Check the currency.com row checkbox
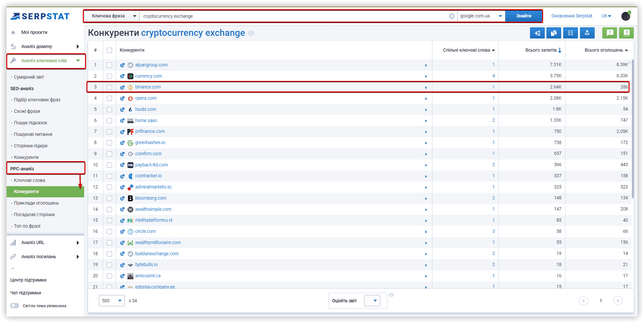This screenshot has height=323, width=644. [x=109, y=76]
